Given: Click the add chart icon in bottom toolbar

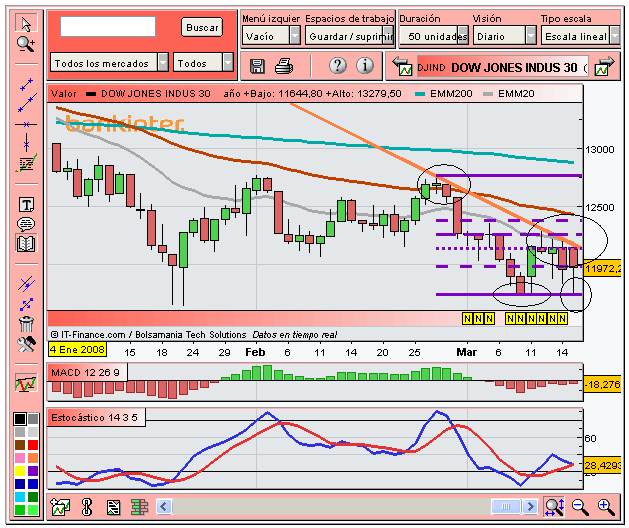Looking at the screenshot, I should [60, 507].
